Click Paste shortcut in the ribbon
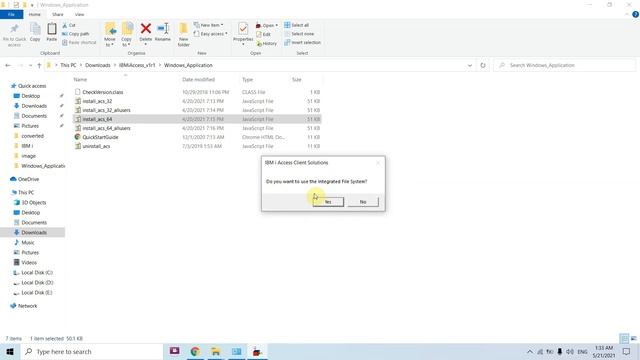This screenshot has height=360, width=640. (x=79, y=42)
